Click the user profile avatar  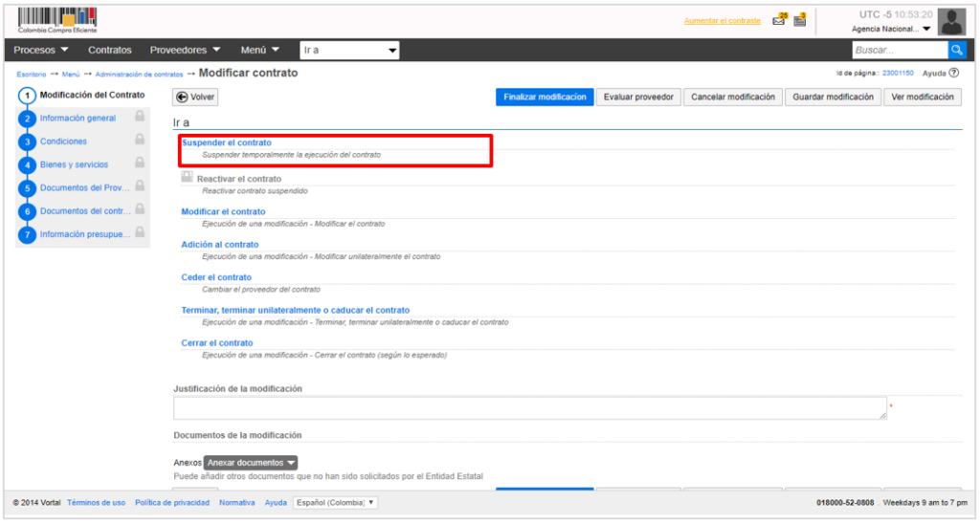(950, 21)
